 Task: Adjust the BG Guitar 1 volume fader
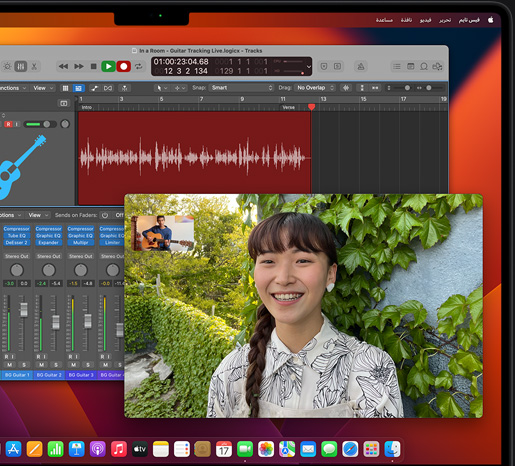[24, 310]
